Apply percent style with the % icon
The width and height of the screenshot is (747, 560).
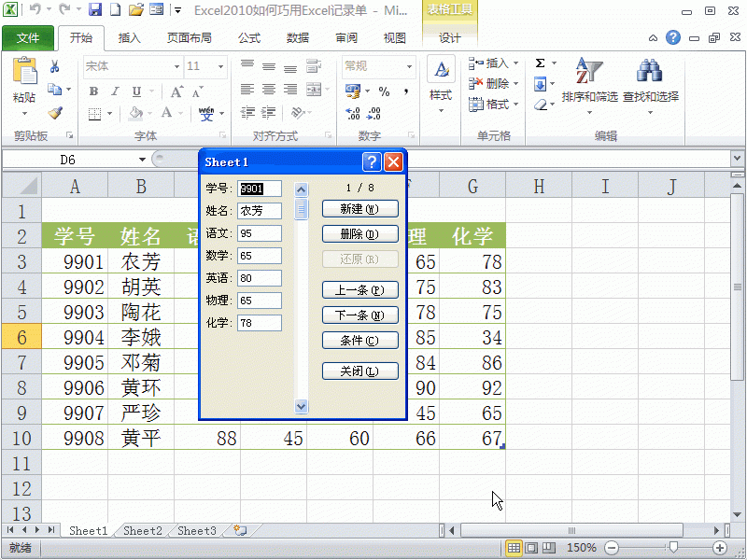(x=382, y=90)
